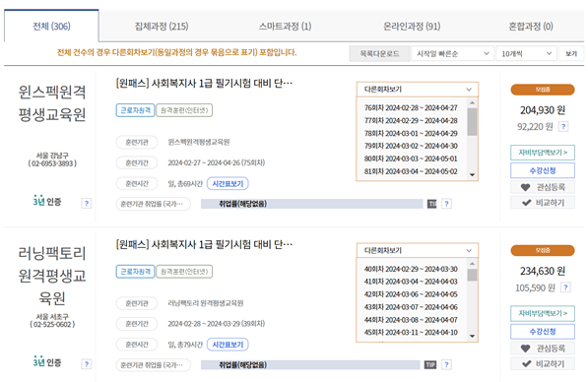
Task: Click the 모집중 status badge above 234,630 원
Action: [543, 250]
